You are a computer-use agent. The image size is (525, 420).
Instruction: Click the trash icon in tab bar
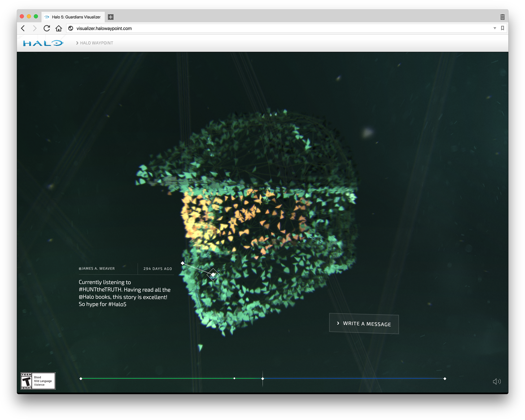(x=502, y=17)
